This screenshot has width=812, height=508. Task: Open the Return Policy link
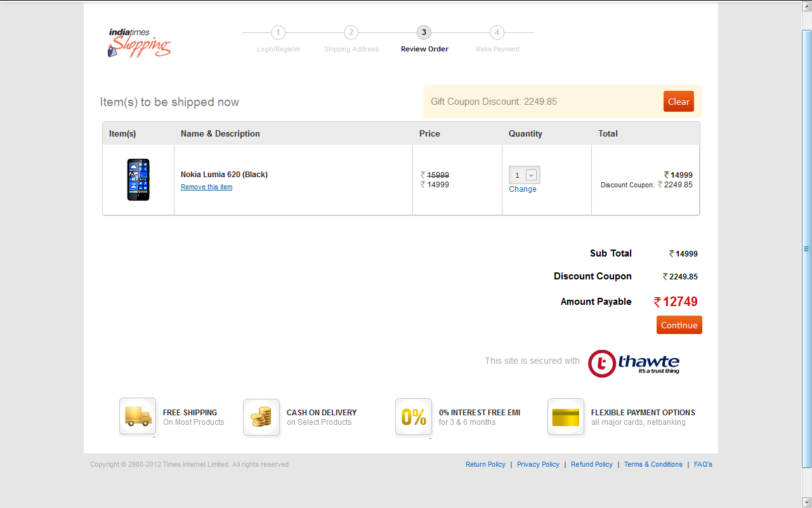click(485, 465)
